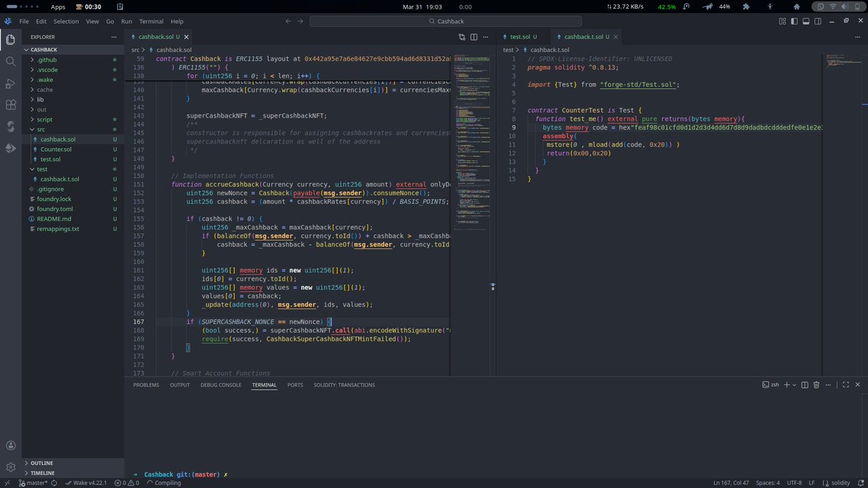Expand the .github folder
This screenshot has height=488, width=868.
pos(72,59)
